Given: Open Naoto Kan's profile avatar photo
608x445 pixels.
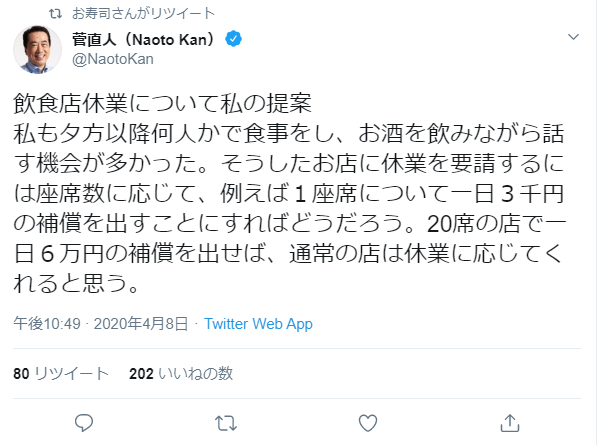Looking at the screenshot, I should (x=36, y=51).
